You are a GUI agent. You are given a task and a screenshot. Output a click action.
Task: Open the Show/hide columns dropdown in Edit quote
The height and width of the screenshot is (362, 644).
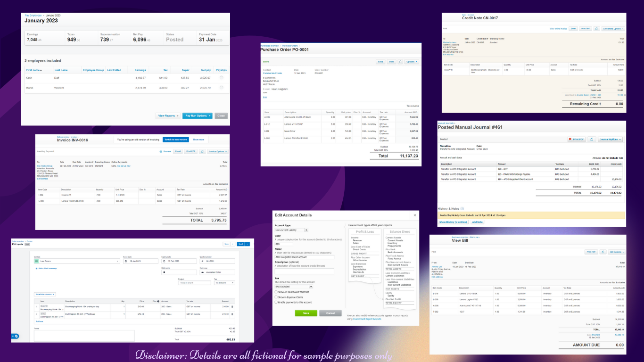coord(45,294)
